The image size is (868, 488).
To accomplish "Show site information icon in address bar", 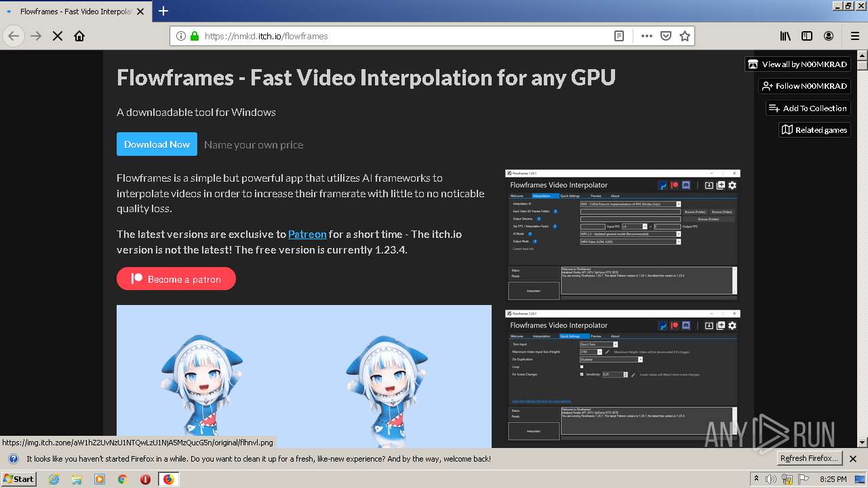I will pos(181,36).
